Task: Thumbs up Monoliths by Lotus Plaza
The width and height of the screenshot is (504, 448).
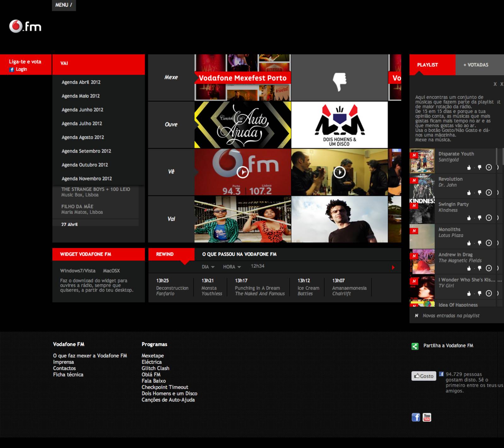Action: [x=469, y=243]
